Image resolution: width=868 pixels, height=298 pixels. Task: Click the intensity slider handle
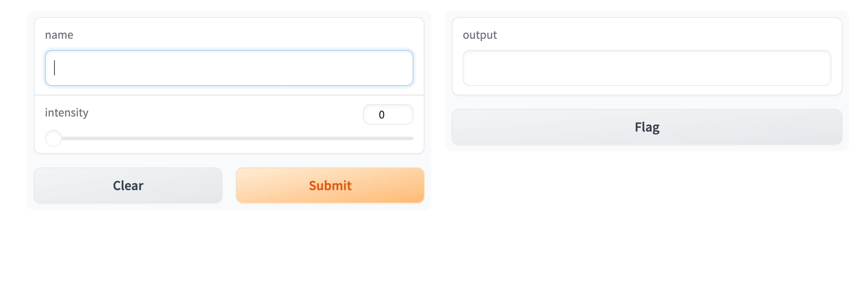(x=53, y=138)
